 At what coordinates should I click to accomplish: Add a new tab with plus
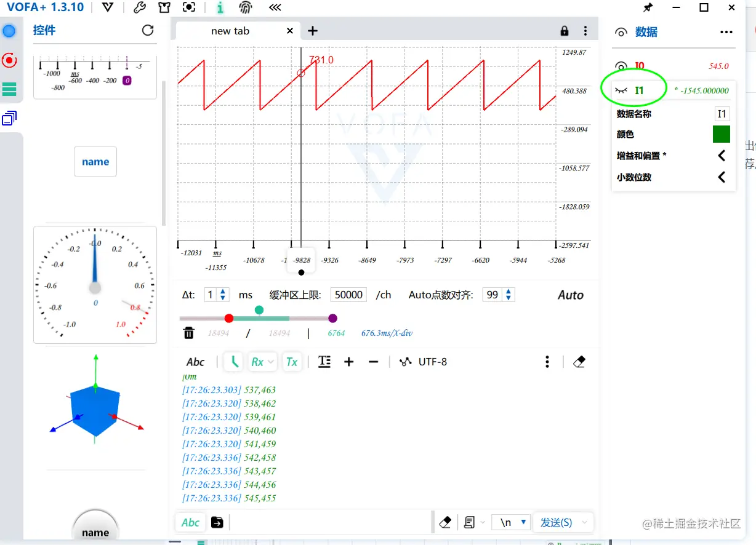pos(312,31)
